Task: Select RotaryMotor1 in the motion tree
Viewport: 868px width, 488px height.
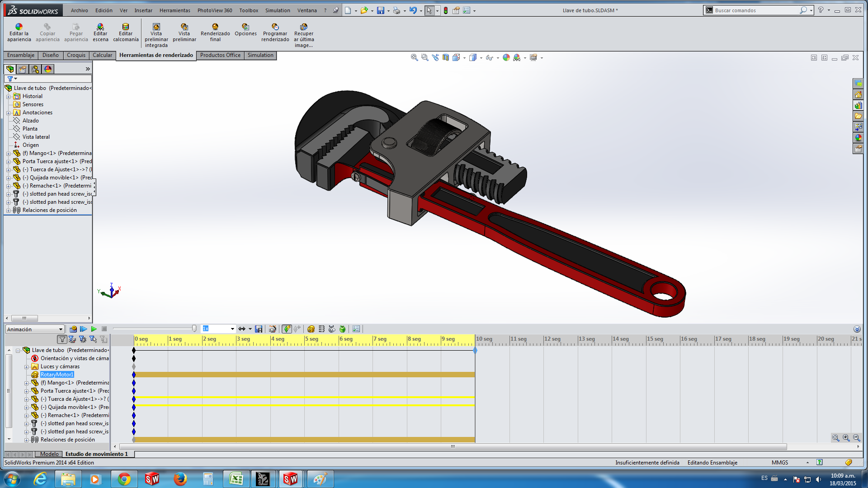Action: [57, 375]
